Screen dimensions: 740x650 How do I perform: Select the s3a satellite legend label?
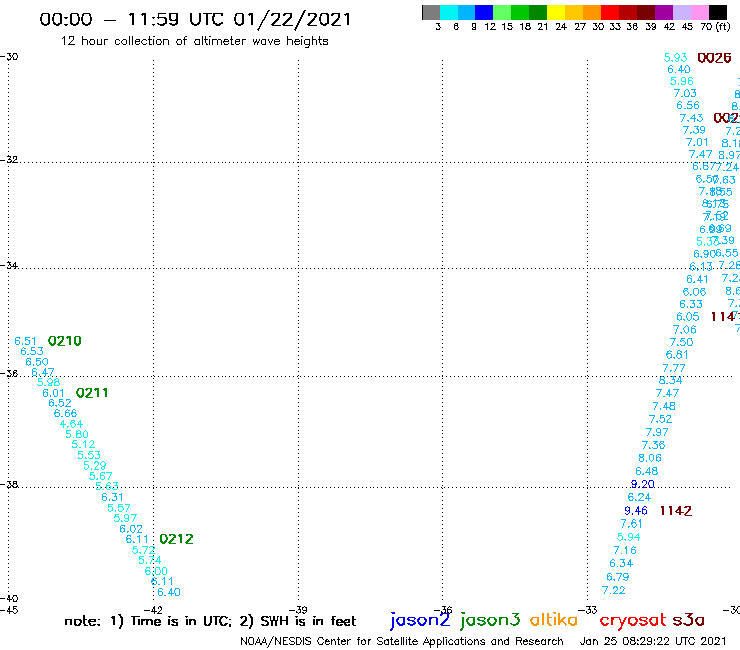tap(688, 620)
